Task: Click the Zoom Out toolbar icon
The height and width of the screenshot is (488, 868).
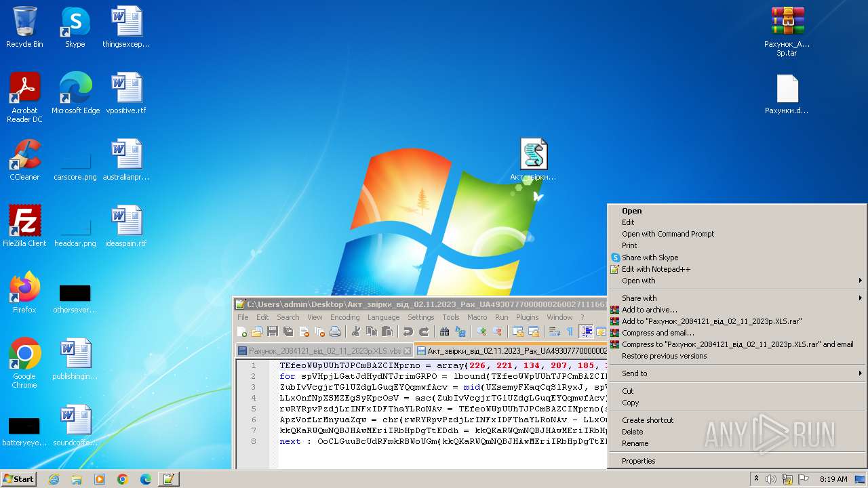Action: pos(497,331)
